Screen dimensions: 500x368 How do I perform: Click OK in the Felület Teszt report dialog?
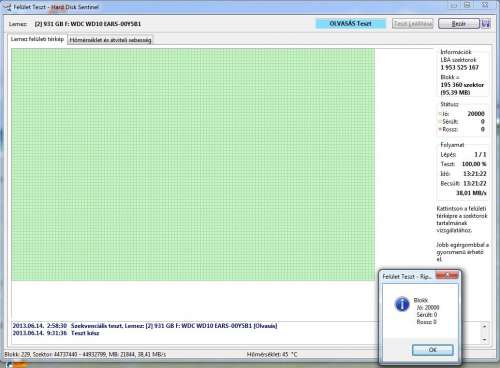click(x=432, y=350)
